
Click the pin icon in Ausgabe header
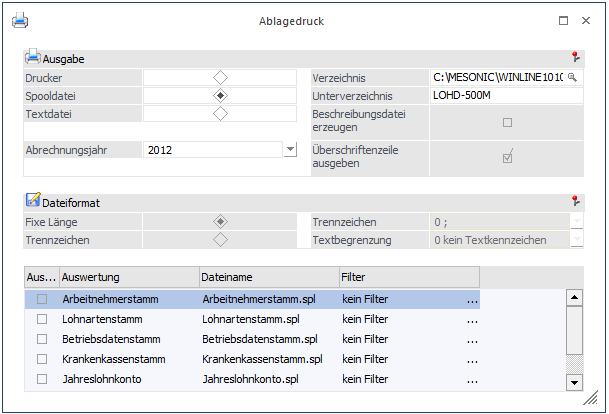click(575, 59)
